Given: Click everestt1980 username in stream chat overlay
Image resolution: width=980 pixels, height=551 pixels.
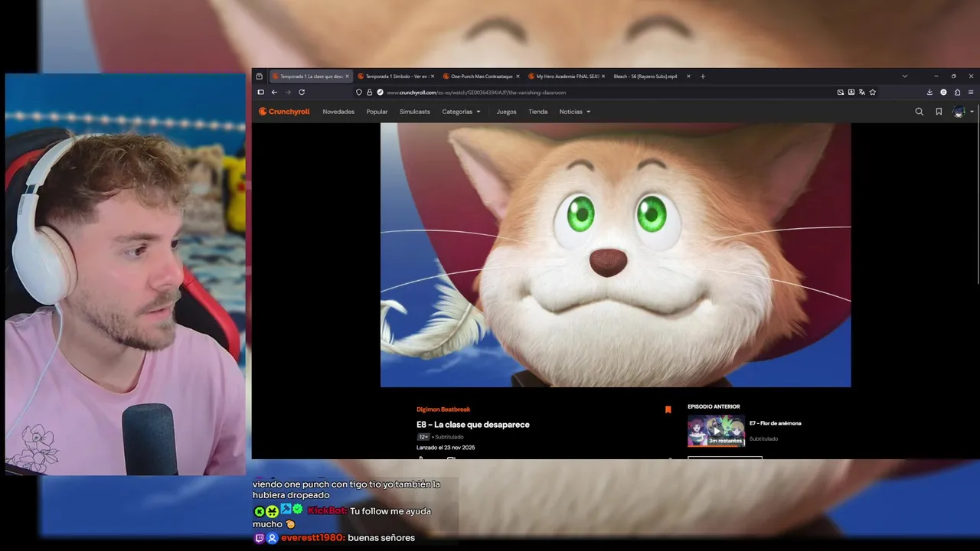Looking at the screenshot, I should [x=312, y=538].
